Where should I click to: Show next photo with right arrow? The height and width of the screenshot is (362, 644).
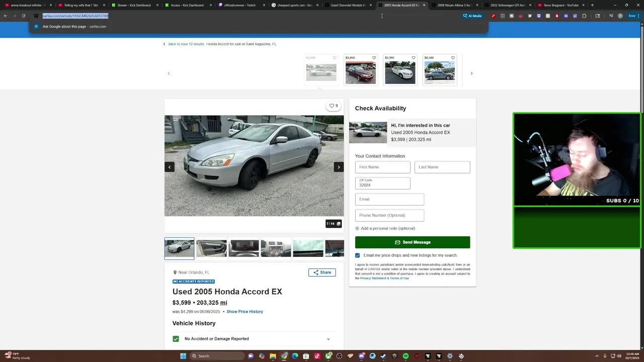[339, 167]
